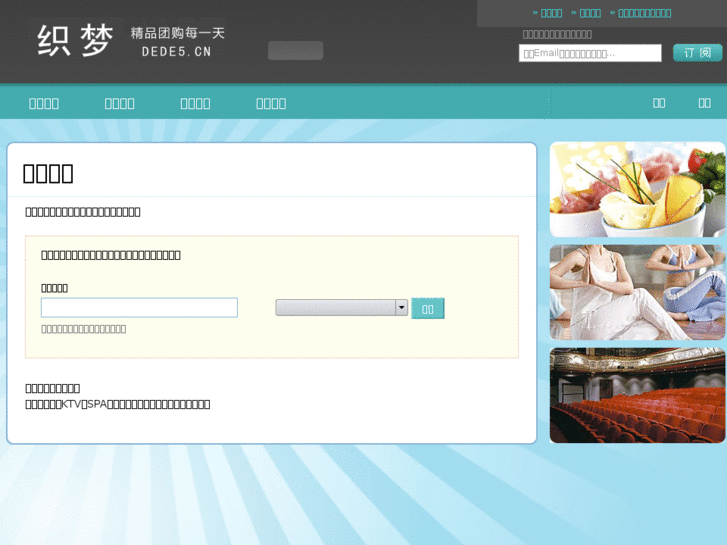
Task: Open the gray dropdown in the yellow form box
Action: point(342,308)
